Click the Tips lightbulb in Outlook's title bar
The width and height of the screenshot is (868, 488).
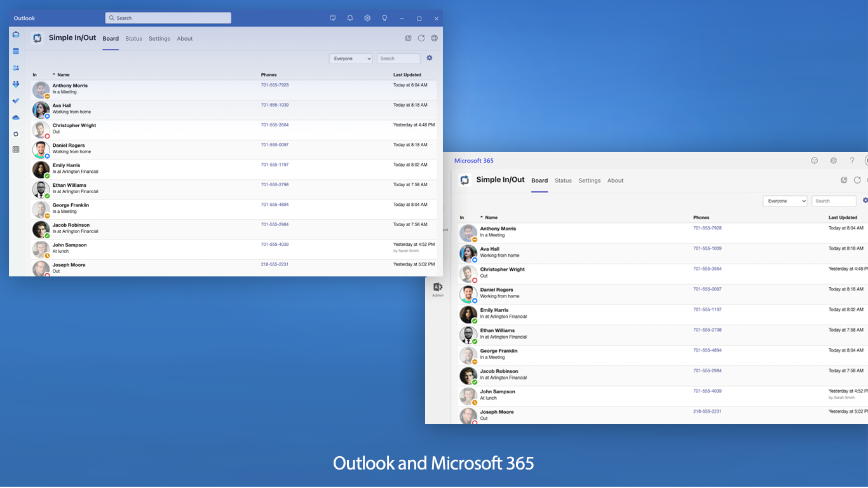384,18
